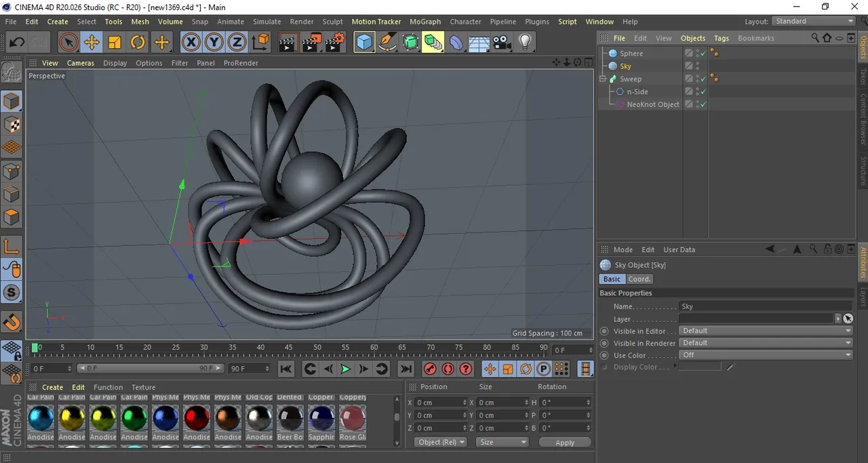Click the timeline preview range bar
The width and height of the screenshot is (868, 463).
pyautogui.click(x=150, y=369)
